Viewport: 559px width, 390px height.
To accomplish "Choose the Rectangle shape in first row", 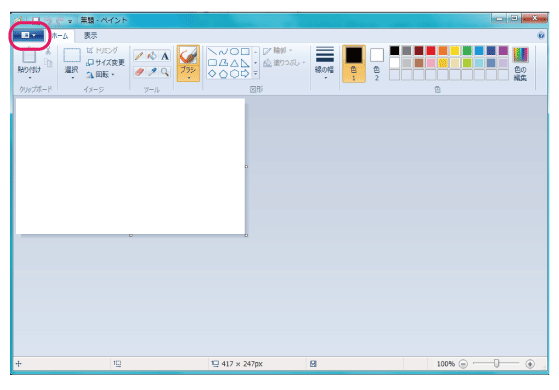I will click(245, 52).
